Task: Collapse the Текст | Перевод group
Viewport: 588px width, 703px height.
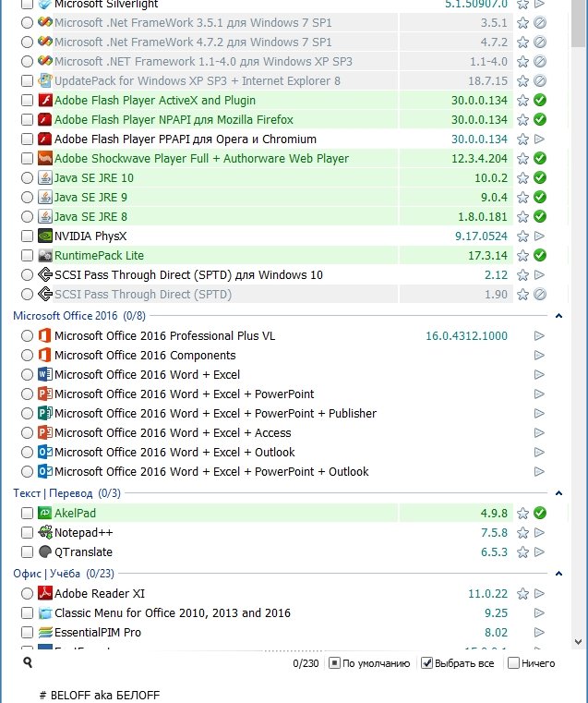Action: [x=558, y=493]
